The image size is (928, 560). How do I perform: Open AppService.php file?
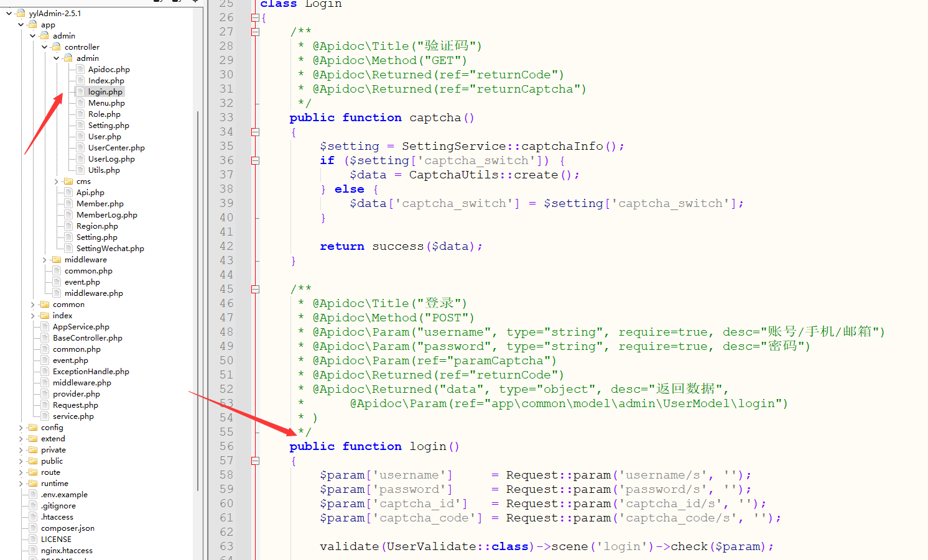(81, 326)
